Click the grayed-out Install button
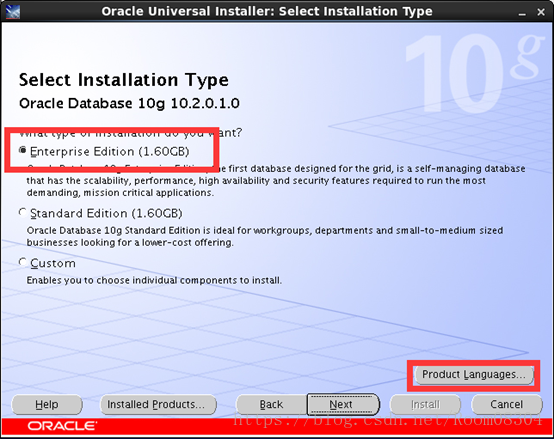 pos(425,404)
